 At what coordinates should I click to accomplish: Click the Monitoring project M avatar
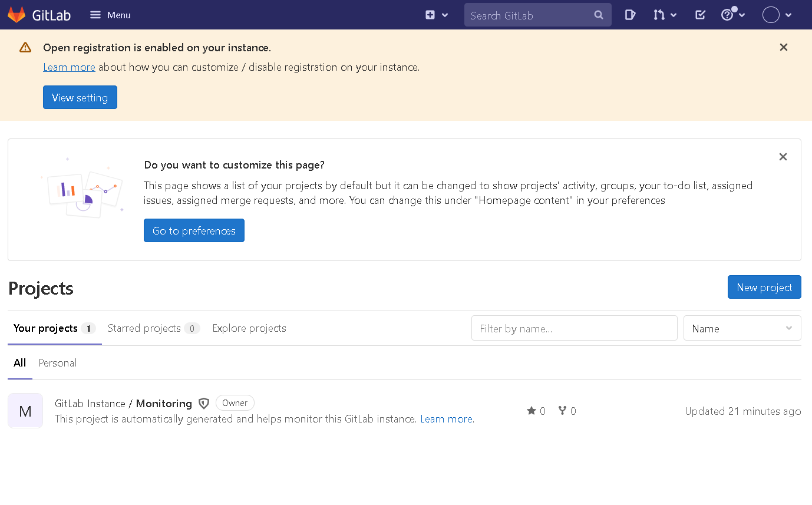click(x=25, y=411)
